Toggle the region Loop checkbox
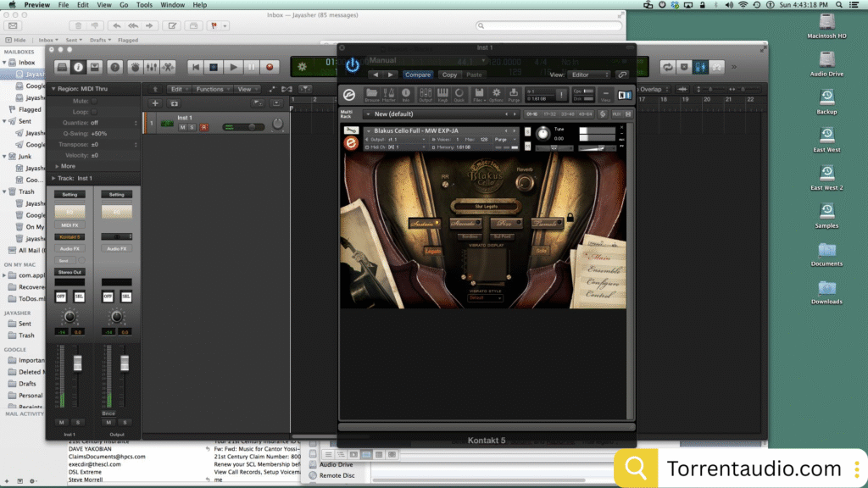The height and width of the screenshot is (488, 868). (93, 111)
